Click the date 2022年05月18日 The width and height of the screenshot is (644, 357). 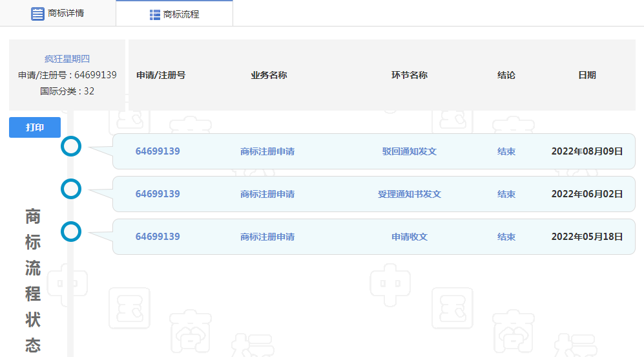[587, 237]
